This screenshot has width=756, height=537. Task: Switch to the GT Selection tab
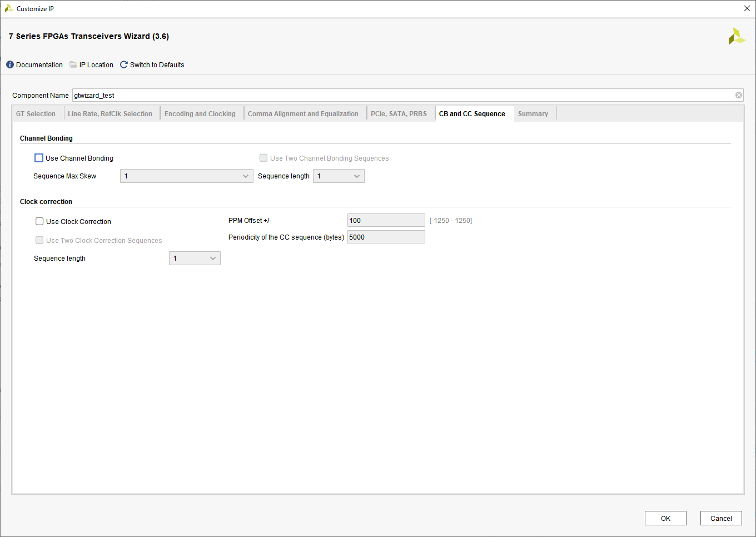36,114
